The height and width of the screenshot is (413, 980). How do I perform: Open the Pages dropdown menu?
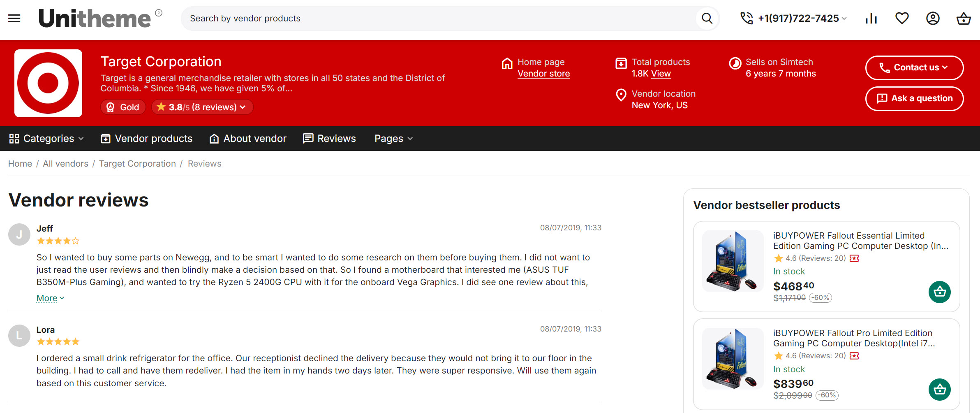click(393, 139)
